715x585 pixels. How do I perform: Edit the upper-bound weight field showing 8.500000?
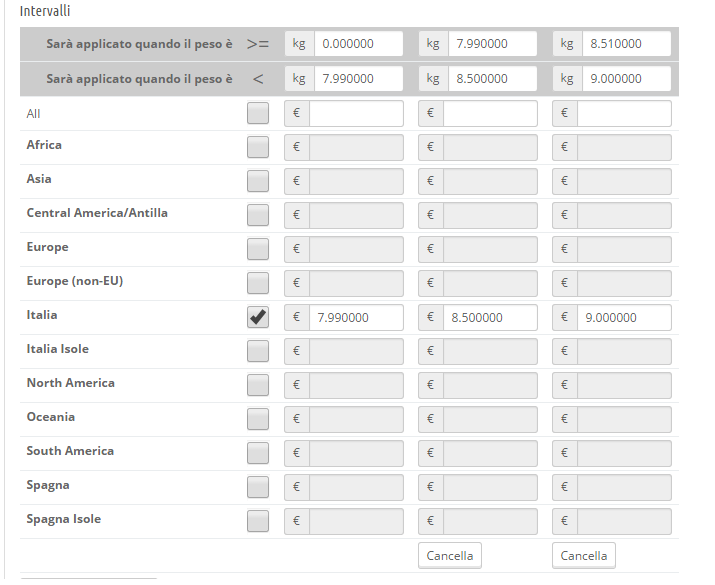tap(491, 78)
